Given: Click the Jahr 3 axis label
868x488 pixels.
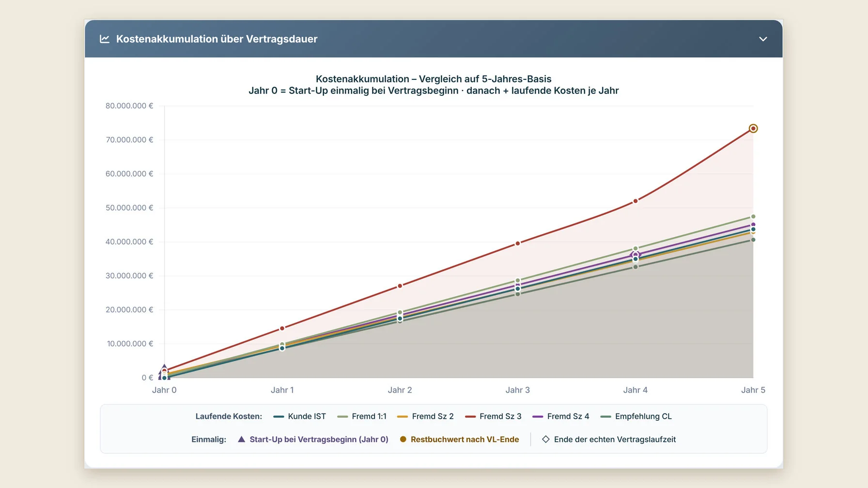Looking at the screenshot, I should (x=518, y=390).
